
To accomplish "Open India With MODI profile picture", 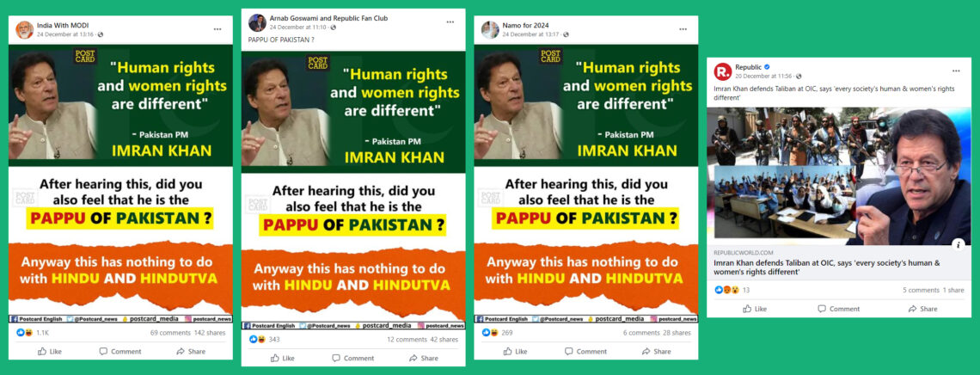I will (x=24, y=29).
